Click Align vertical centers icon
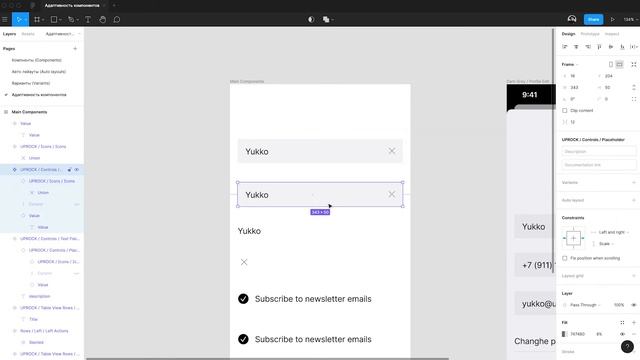 pyautogui.click(x=611, y=47)
